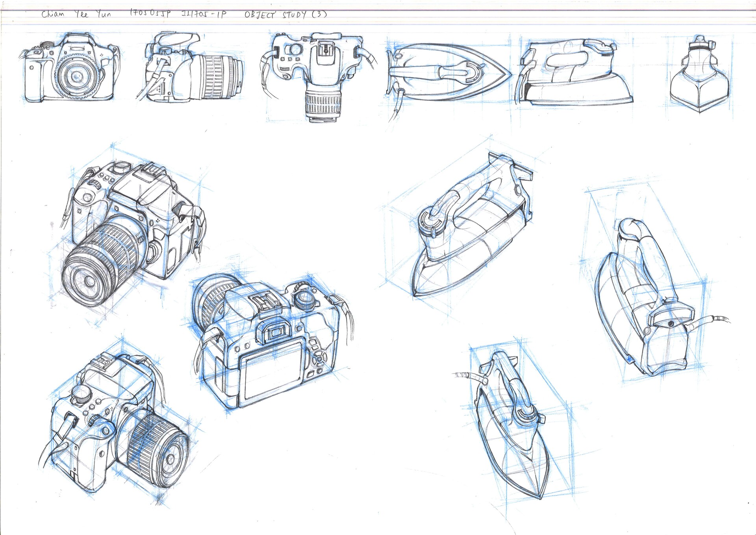Click the mode dial on bottom-left camera sketch
756x535 pixels.
click(81, 394)
